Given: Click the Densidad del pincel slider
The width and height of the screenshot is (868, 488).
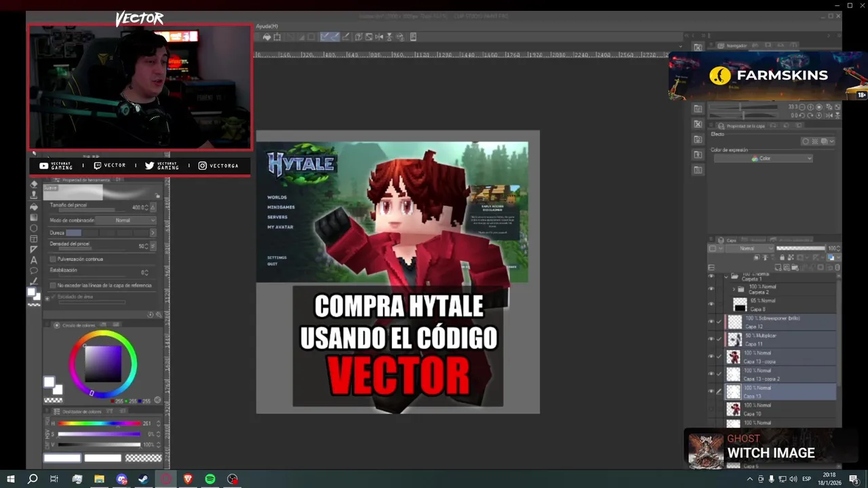Looking at the screenshot, I should [92, 249].
